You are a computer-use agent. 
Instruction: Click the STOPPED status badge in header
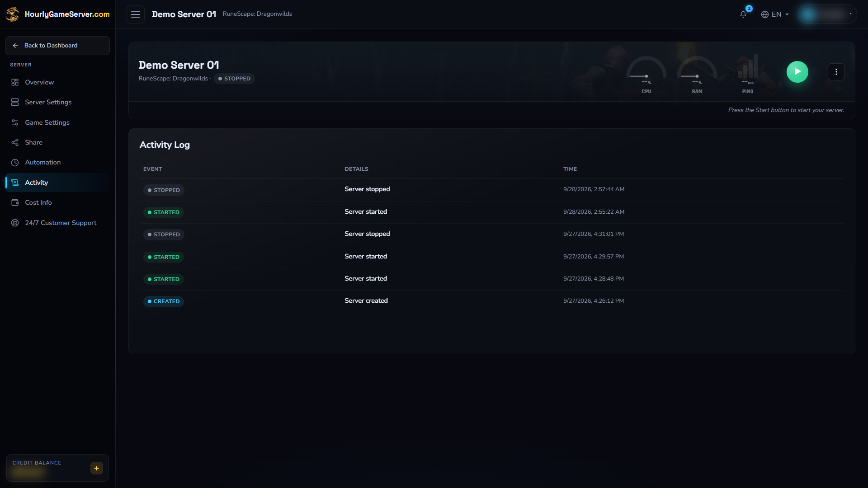[x=234, y=79]
